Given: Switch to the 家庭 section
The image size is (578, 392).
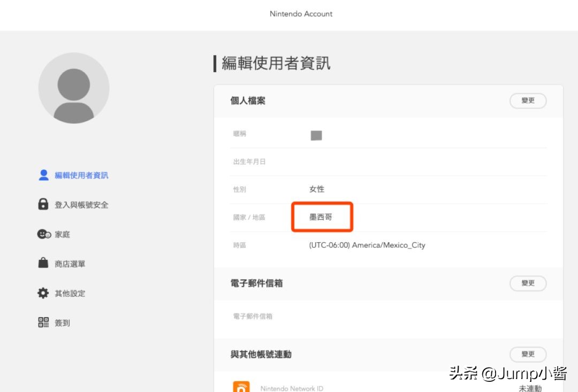Looking at the screenshot, I should point(63,234).
